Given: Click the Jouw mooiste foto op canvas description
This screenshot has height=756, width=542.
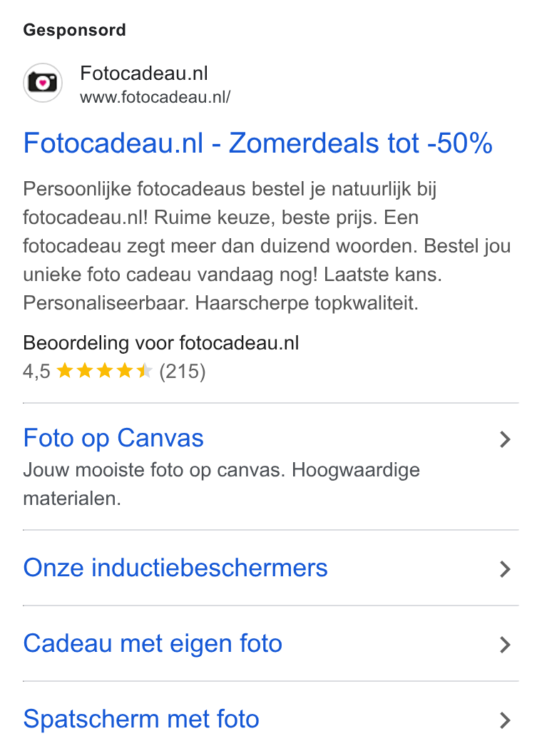Looking at the screenshot, I should 221,484.
